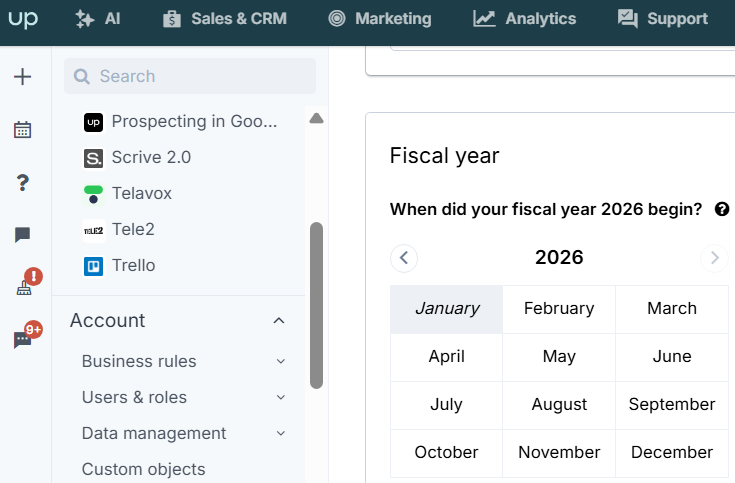This screenshot has height=483, width=735.
Task: Click the sidebar scrollbar up arrow
Action: 316,118
